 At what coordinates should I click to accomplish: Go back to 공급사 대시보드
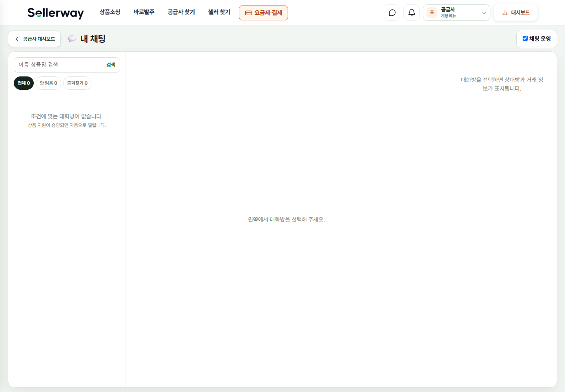pyautogui.click(x=35, y=39)
